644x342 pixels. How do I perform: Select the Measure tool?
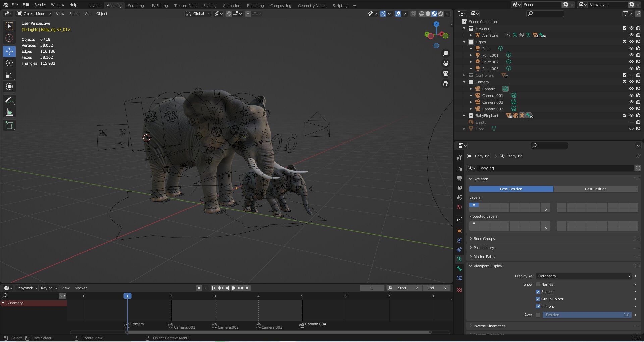[9, 112]
